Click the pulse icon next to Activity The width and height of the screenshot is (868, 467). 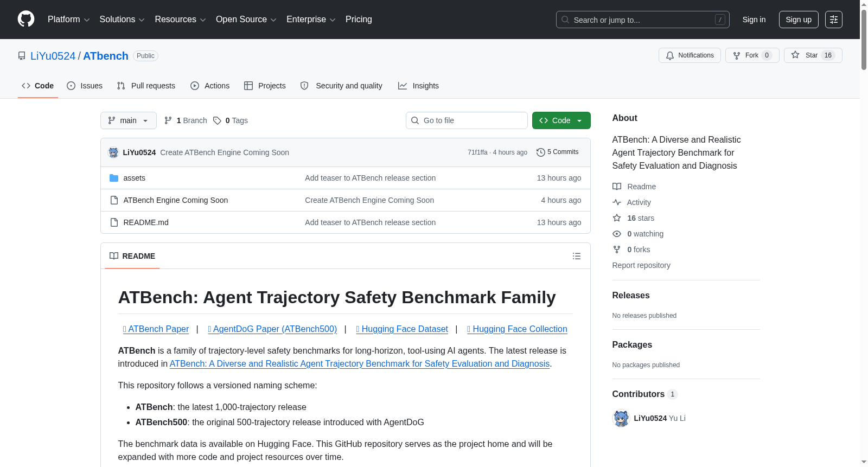click(x=617, y=202)
